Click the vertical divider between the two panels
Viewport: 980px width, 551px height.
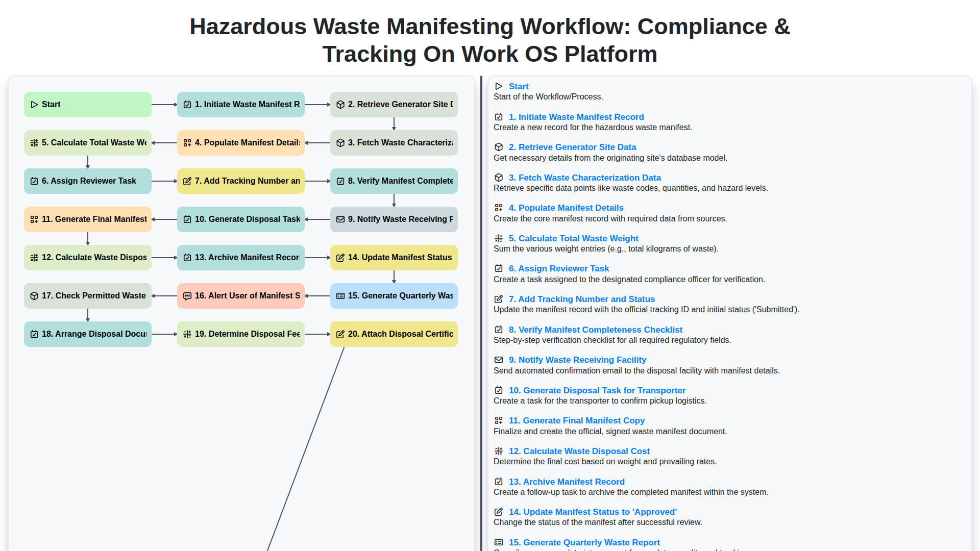[x=481, y=306]
